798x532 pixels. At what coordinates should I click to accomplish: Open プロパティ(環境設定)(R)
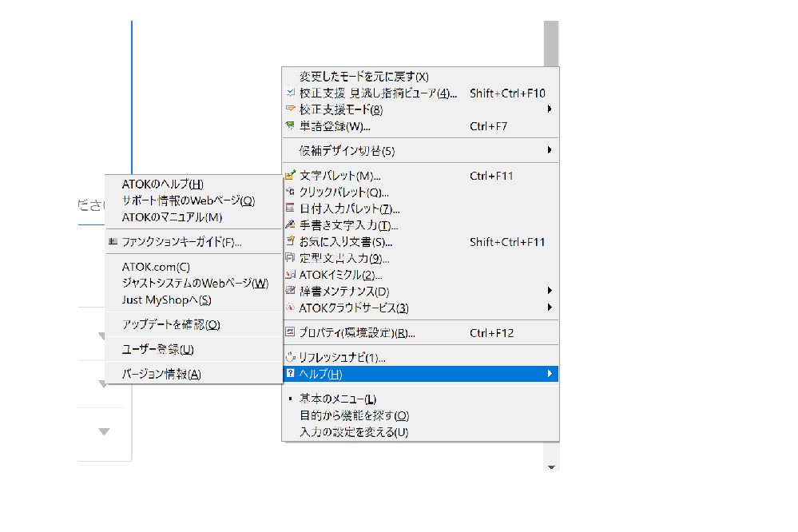click(357, 333)
